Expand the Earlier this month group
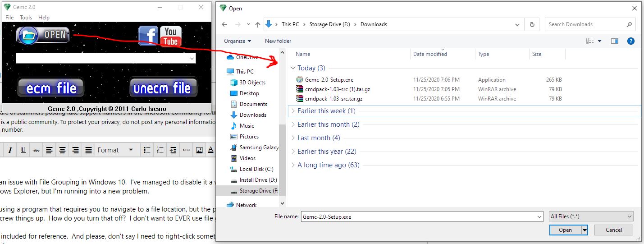Image resolution: width=644 pixels, height=244 pixels. (x=293, y=124)
